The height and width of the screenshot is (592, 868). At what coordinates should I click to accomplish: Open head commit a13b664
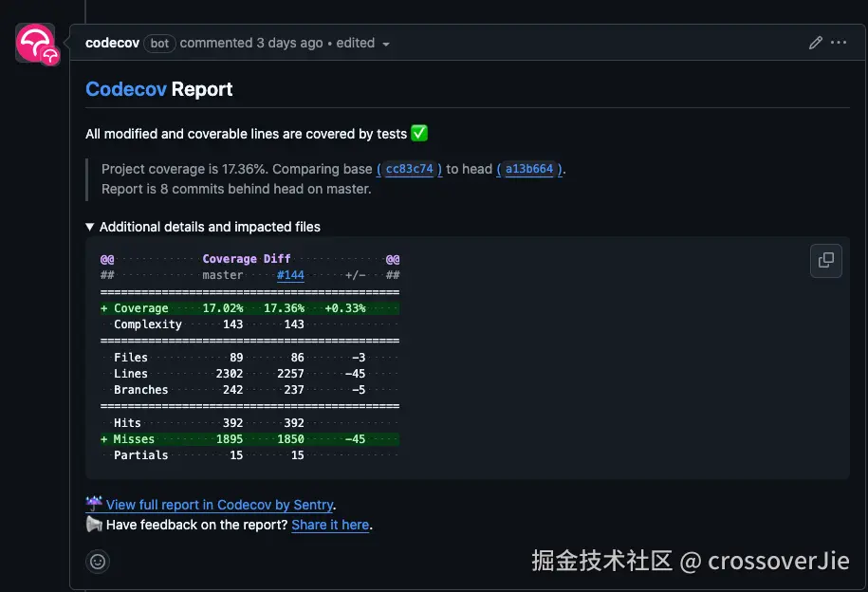528,169
